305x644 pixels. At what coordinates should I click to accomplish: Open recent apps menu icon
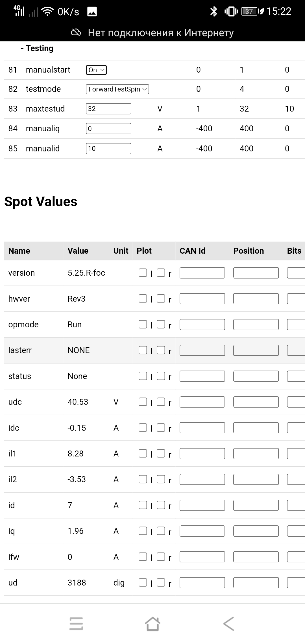click(76, 623)
